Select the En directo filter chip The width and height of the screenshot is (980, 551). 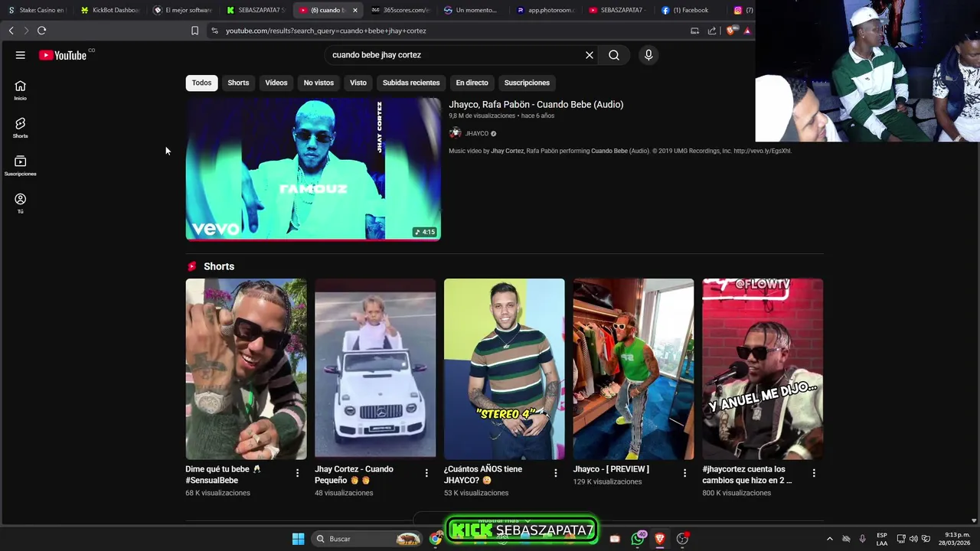point(472,83)
